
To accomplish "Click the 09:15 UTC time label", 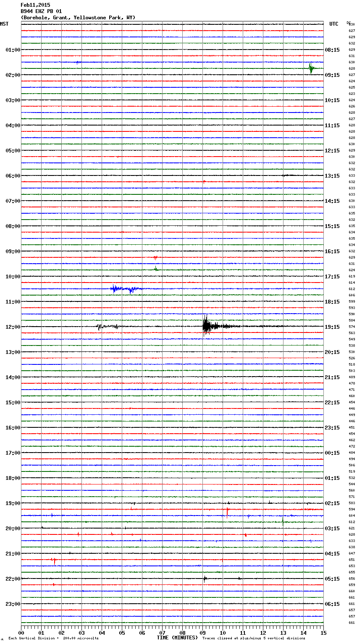I will pyautogui.click(x=332, y=75).
